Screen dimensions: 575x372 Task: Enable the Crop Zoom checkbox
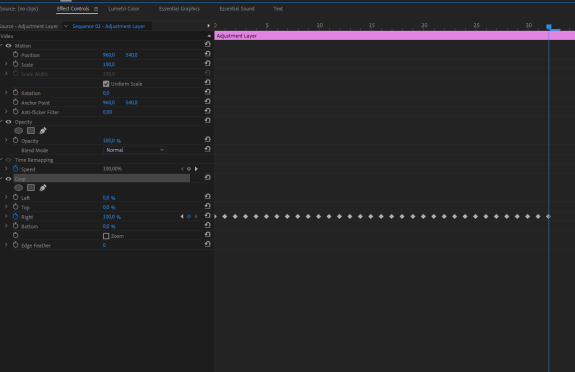coord(106,236)
